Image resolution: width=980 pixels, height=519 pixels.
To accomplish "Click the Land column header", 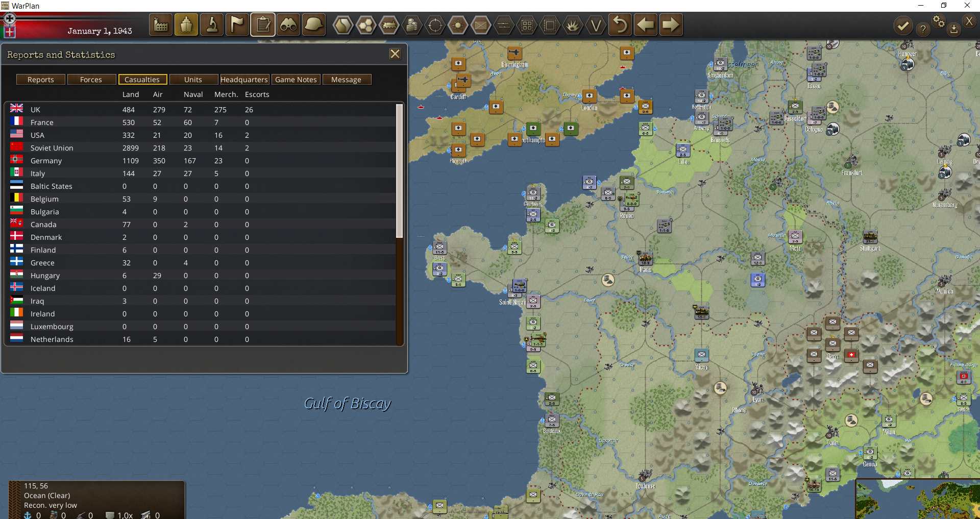I will point(131,94).
